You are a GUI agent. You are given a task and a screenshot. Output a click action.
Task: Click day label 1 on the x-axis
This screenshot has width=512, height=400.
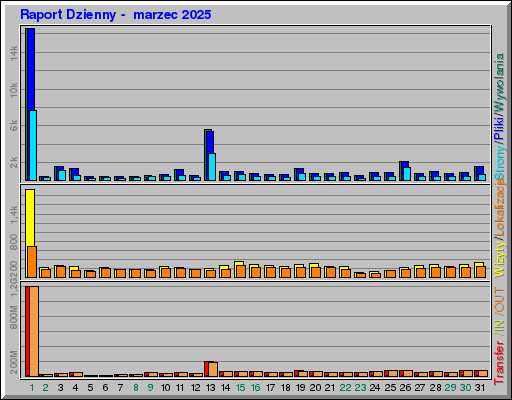pos(32,388)
